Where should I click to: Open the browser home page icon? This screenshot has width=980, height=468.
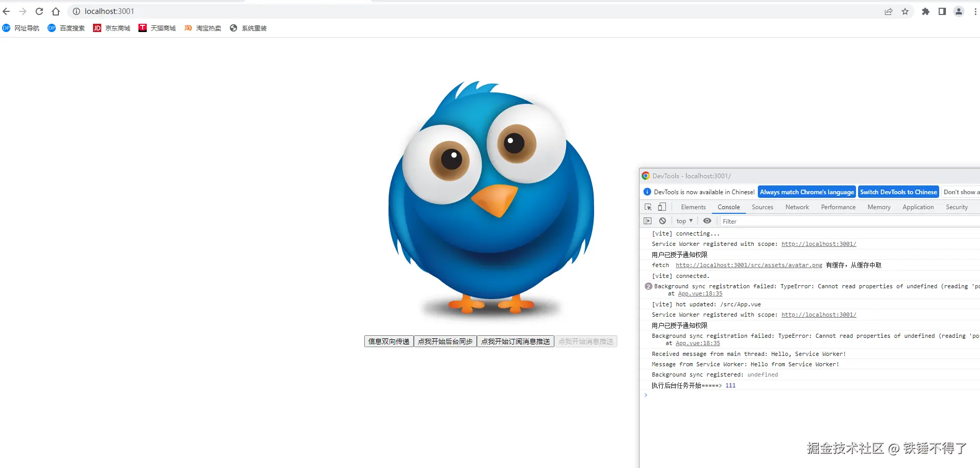(56, 11)
